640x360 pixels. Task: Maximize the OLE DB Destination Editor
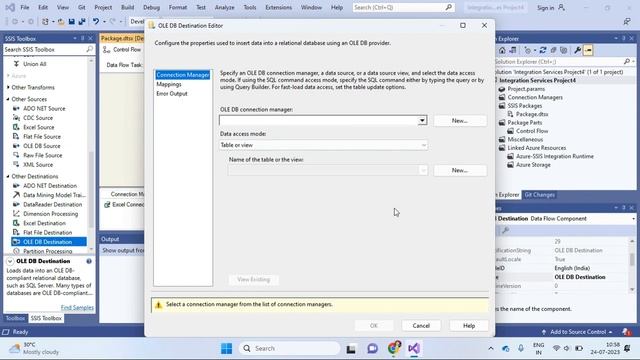click(x=462, y=25)
